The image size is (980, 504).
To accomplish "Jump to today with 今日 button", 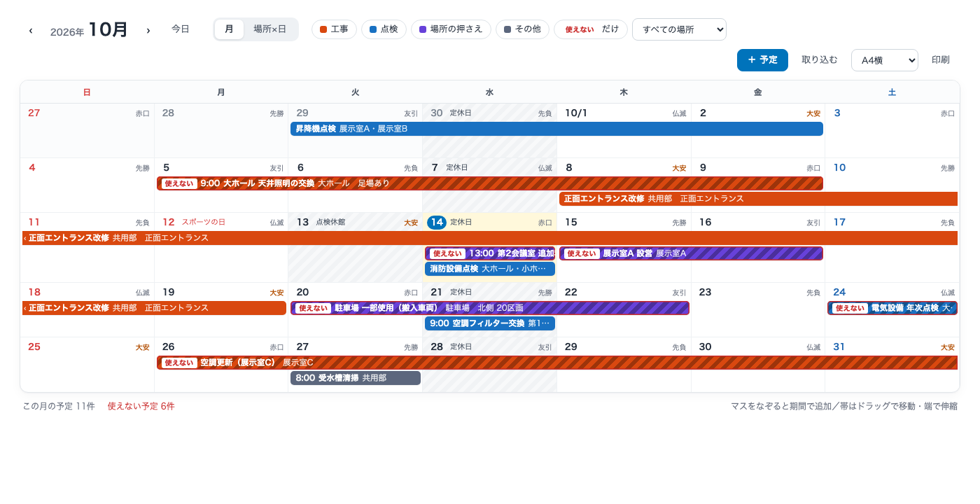I will click(x=181, y=29).
